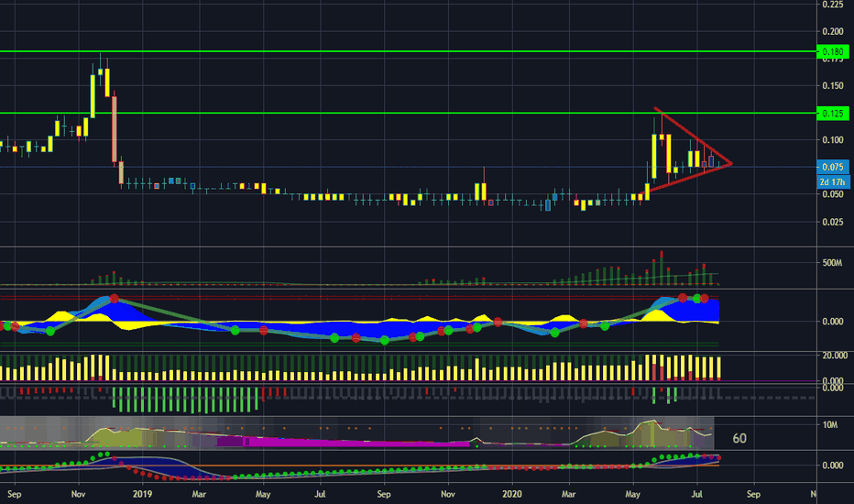Click the 2019 label on the time axis
The width and height of the screenshot is (854, 504).
click(142, 494)
